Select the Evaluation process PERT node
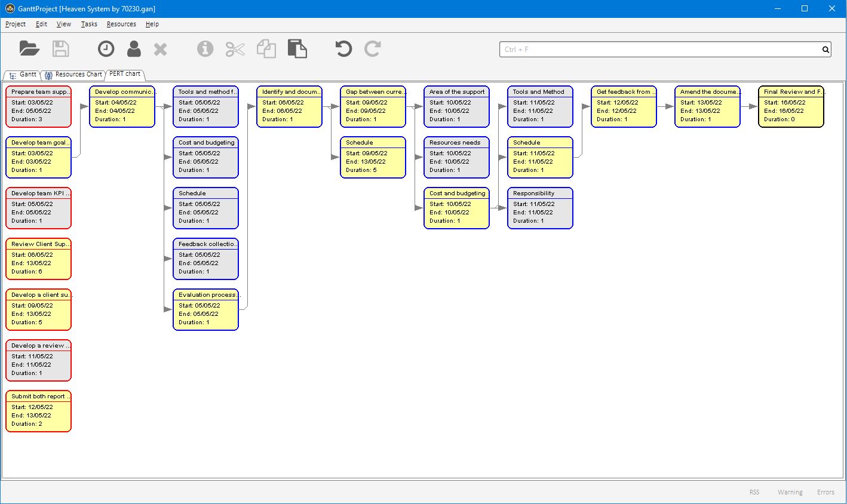847x504 pixels. tap(205, 309)
